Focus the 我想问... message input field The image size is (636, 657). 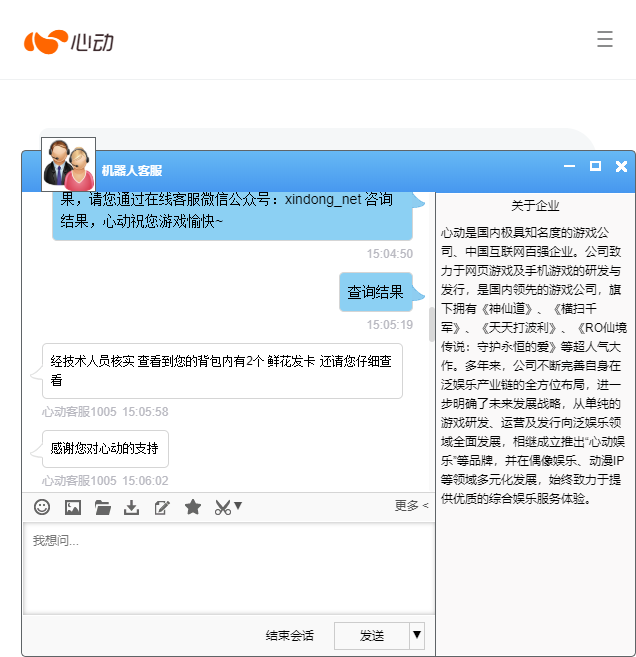(229, 568)
